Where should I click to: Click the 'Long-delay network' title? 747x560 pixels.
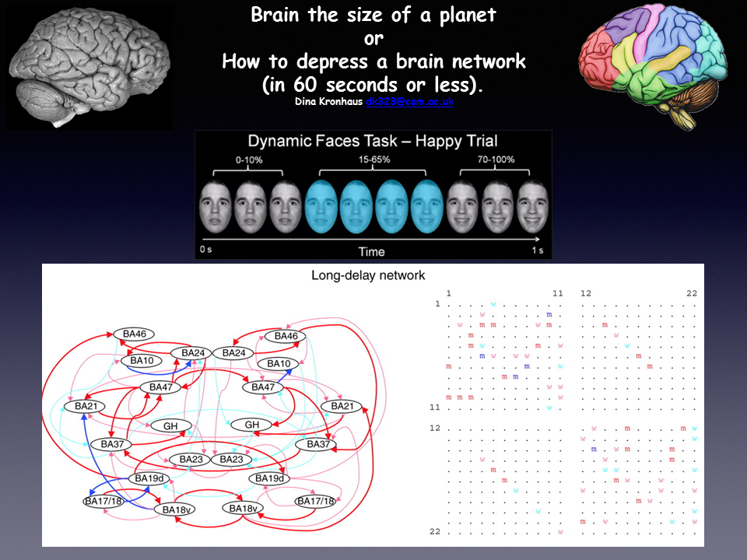tap(368, 275)
